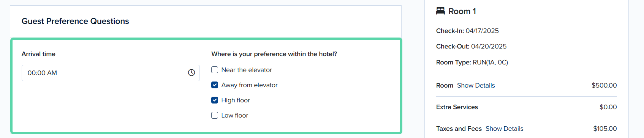Show Details for the Room charge
The width and height of the screenshot is (644, 138).
476,85
